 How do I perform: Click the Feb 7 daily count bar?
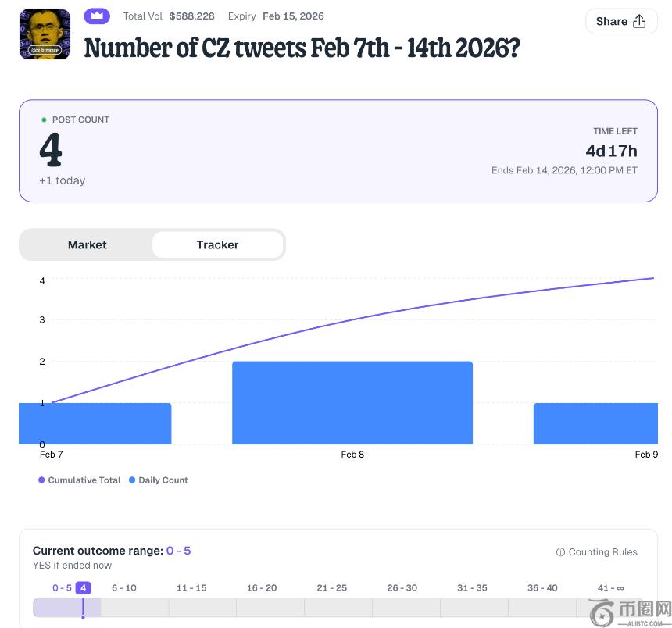click(95, 423)
